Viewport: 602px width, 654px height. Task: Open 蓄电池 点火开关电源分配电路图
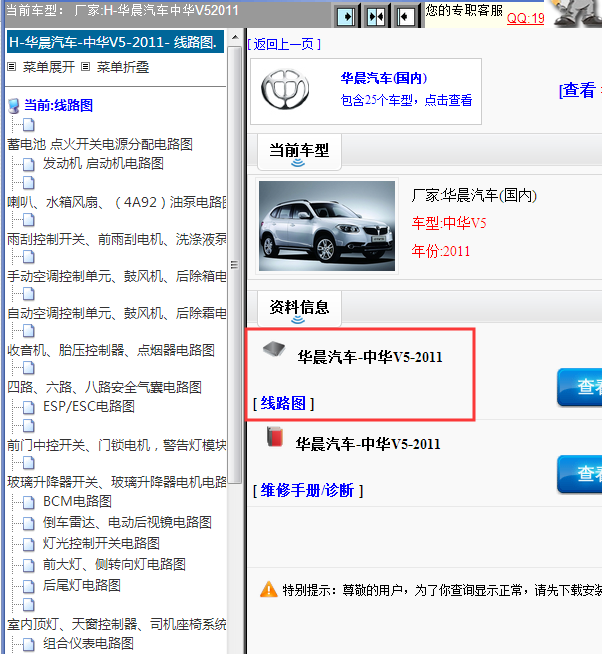pos(100,144)
